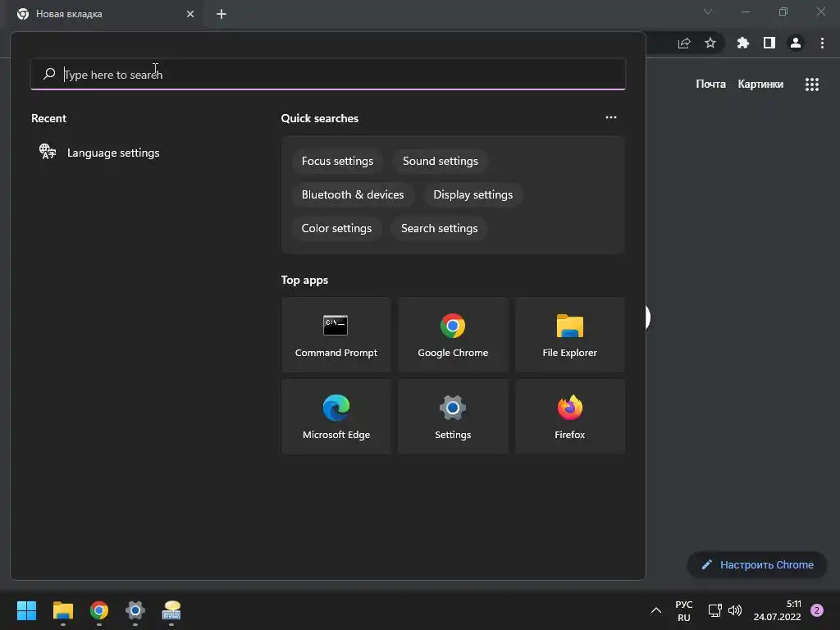Open Почта link in Chrome
The image size is (840, 630).
pos(710,84)
